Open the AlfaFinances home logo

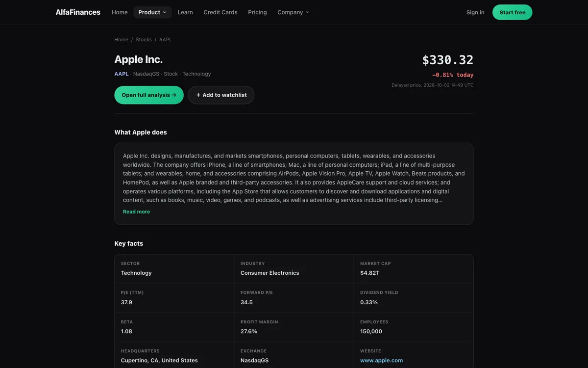[78, 12]
